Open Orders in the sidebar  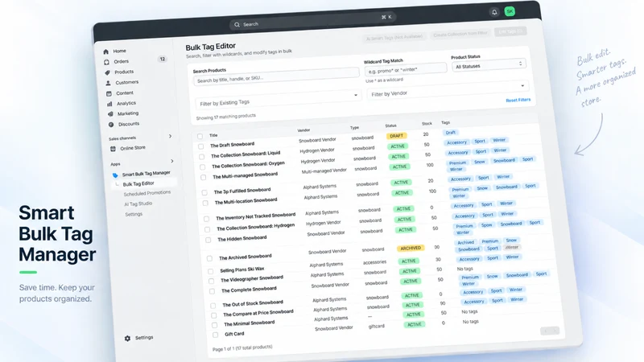(122, 62)
